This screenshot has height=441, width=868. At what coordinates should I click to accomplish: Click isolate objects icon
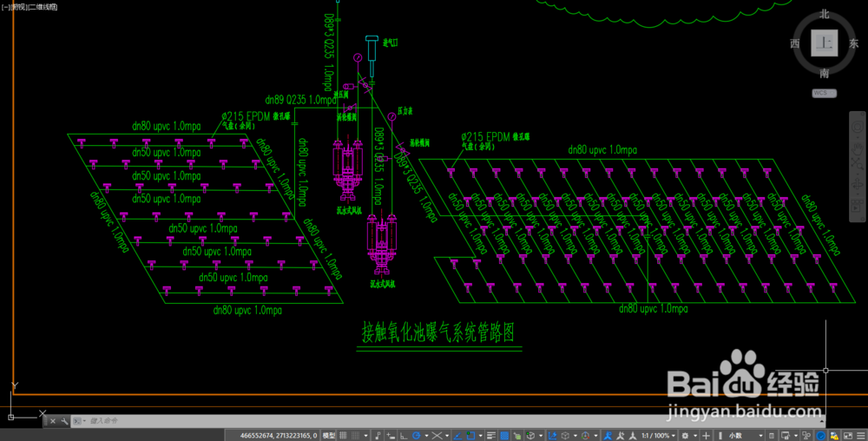point(806,436)
